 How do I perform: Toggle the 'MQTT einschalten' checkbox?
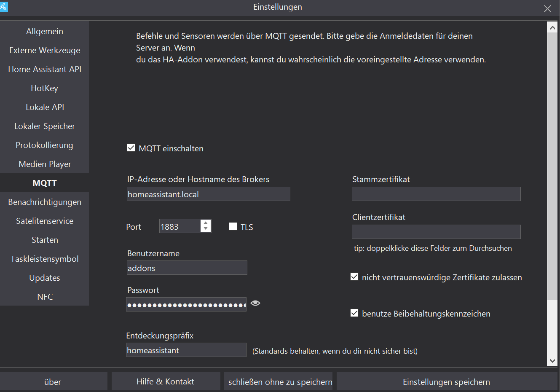(x=131, y=148)
